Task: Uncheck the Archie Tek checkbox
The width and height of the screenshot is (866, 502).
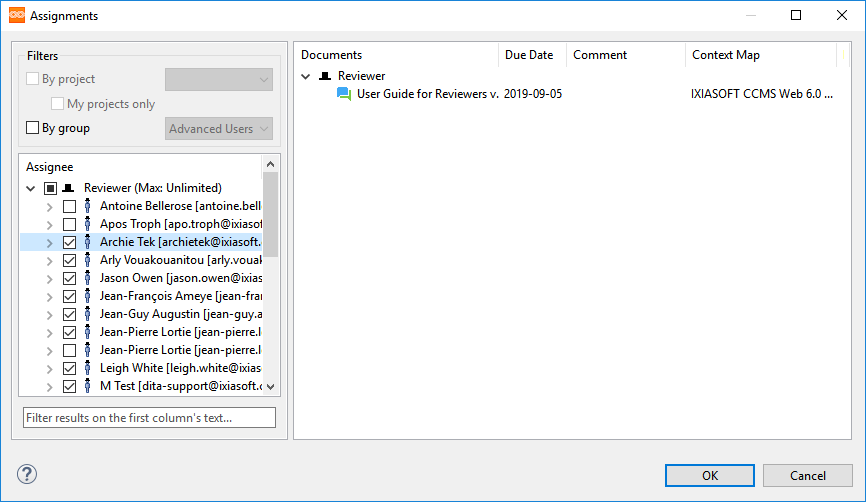Action: (x=69, y=242)
